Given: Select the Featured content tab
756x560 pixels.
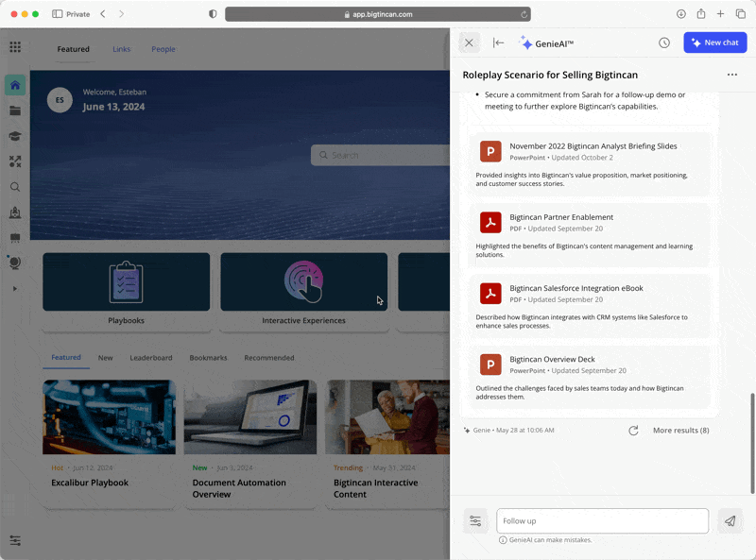Looking at the screenshot, I should pyautogui.click(x=66, y=358).
